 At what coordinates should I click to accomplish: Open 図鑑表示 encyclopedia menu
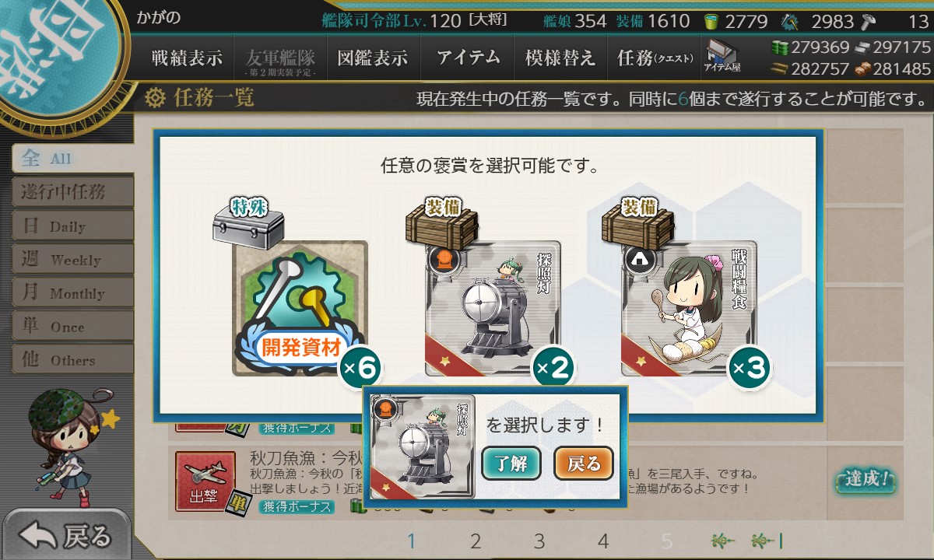[373, 58]
